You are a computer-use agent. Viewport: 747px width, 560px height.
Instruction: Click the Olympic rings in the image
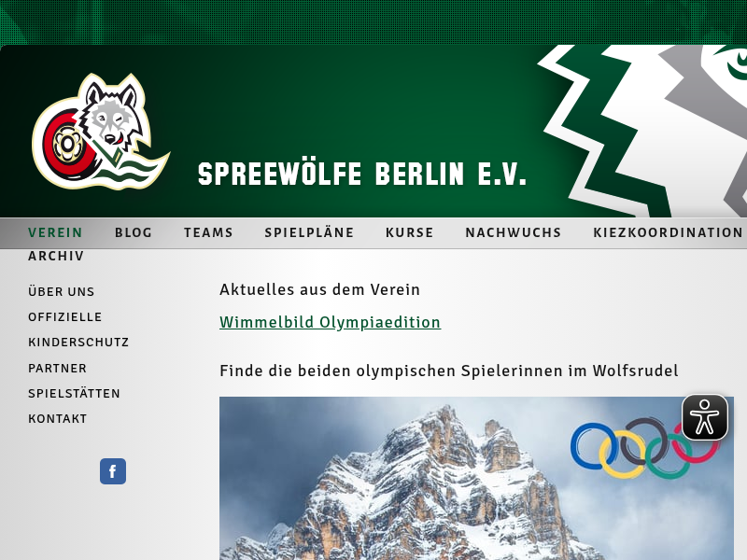[644, 448]
